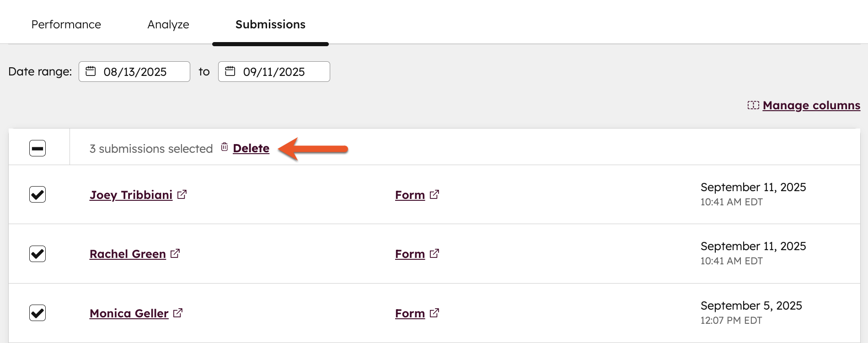The height and width of the screenshot is (343, 868).
Task: Open Joey Tribbiani's contact record
Action: (x=131, y=195)
